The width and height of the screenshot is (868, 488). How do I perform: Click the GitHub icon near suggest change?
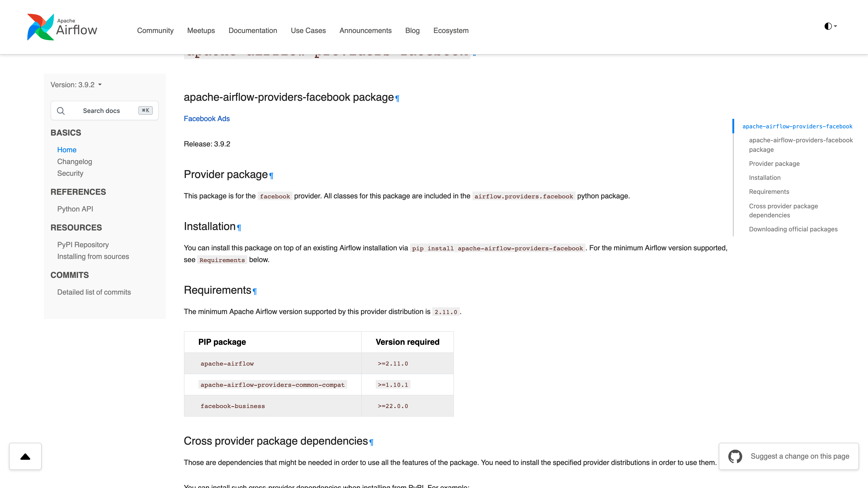click(x=735, y=456)
